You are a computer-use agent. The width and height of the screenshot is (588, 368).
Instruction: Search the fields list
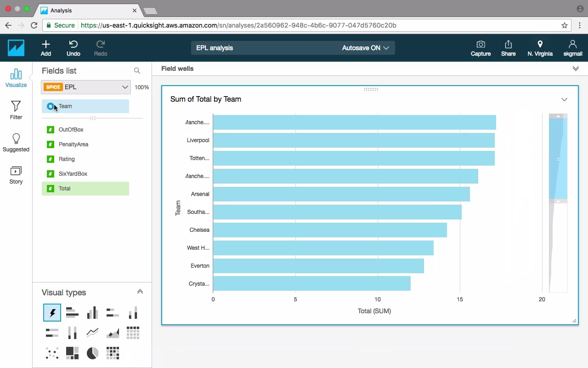tap(137, 71)
